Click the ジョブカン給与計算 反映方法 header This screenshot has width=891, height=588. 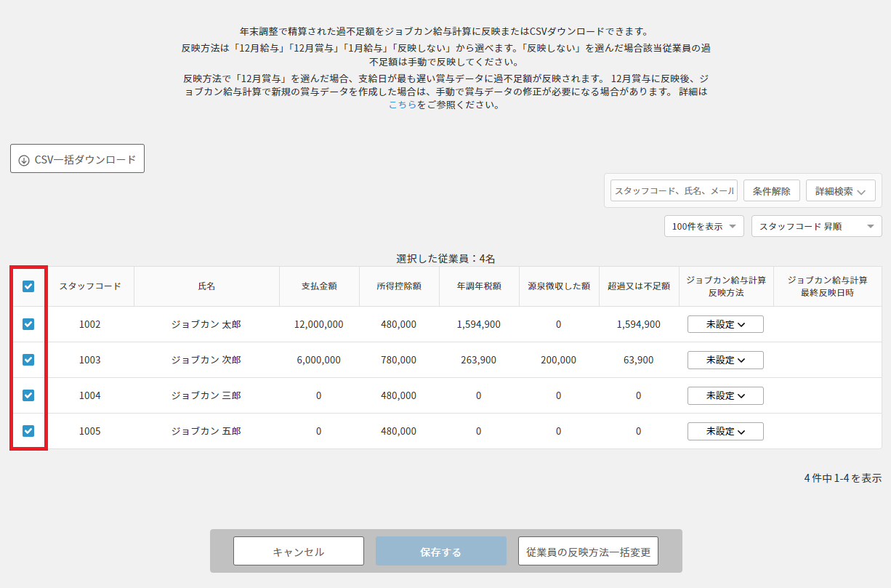click(726, 286)
